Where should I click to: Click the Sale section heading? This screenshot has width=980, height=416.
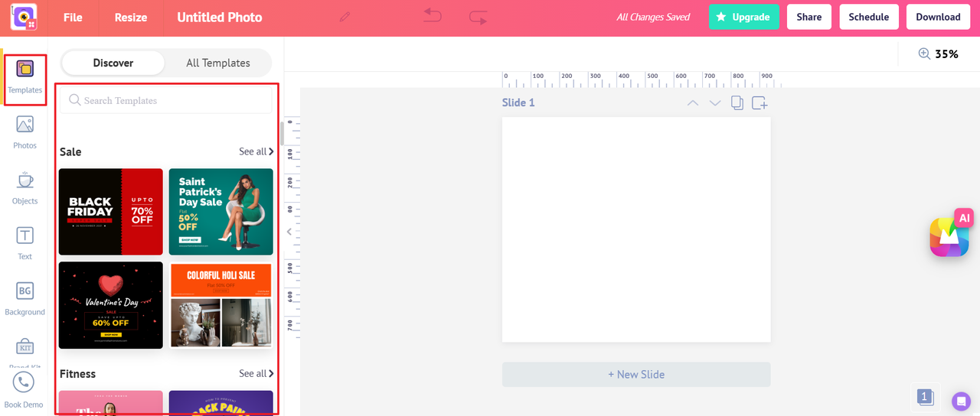click(70, 151)
